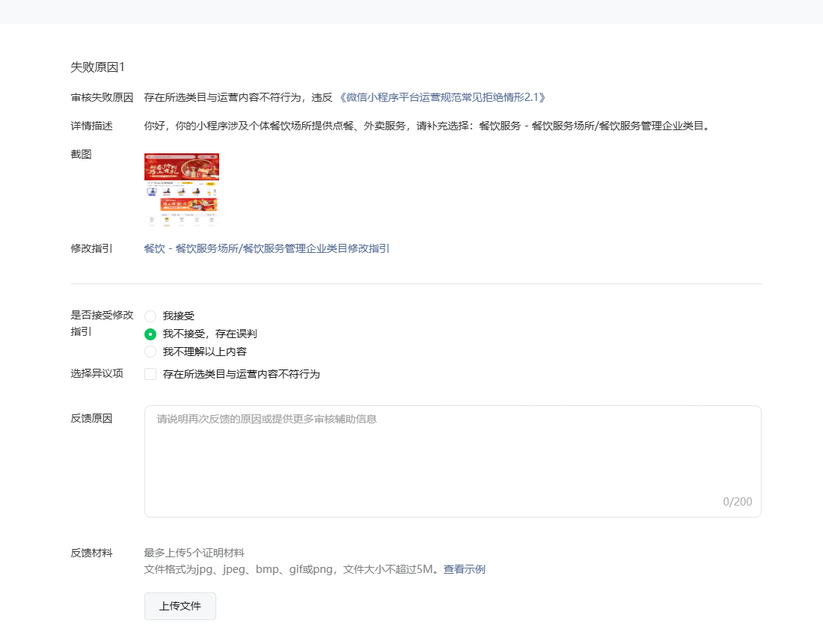Click the 反馈材料 label
This screenshot has height=644, width=823.
[x=91, y=553]
